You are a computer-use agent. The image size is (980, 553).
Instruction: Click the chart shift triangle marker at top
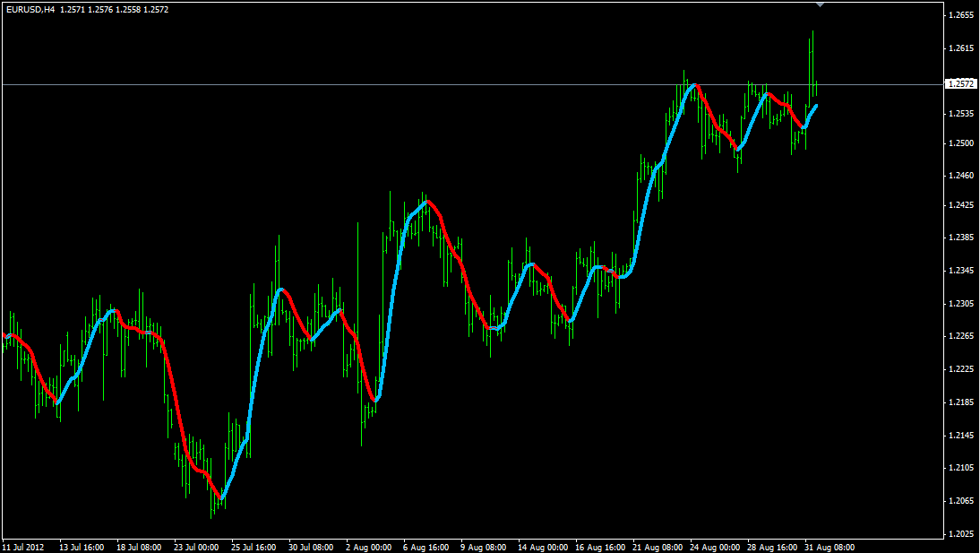click(820, 5)
